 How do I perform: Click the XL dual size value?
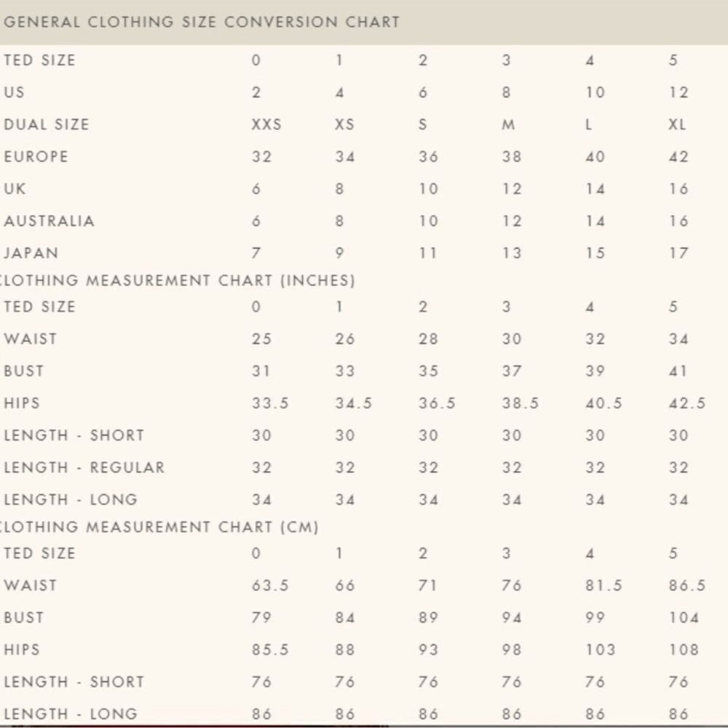pos(677,124)
